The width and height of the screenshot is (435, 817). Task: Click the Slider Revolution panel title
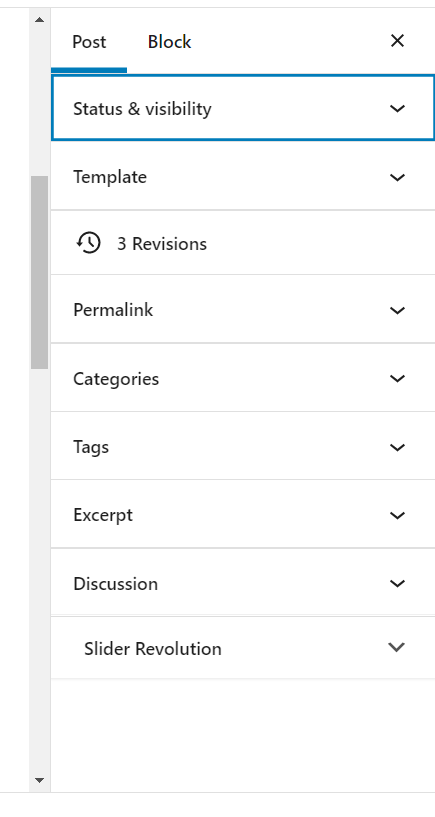coord(153,649)
